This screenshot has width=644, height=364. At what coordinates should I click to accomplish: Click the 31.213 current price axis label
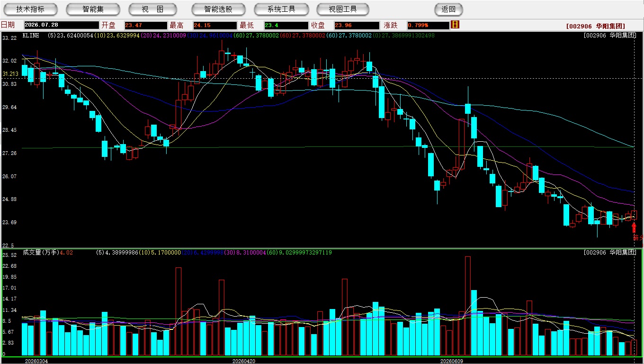pyautogui.click(x=10, y=74)
